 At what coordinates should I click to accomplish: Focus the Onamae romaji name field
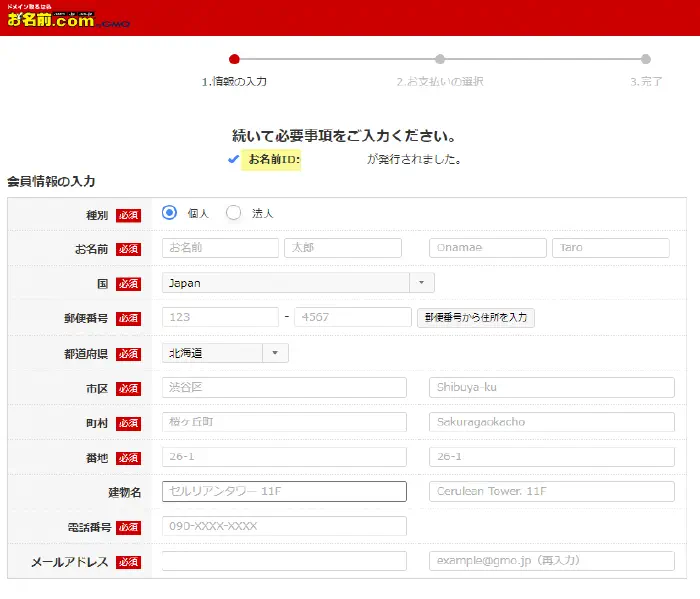(488, 248)
